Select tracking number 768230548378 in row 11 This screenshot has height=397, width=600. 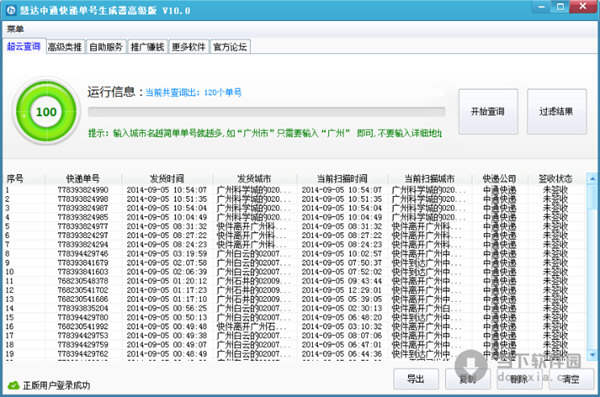click(83, 281)
